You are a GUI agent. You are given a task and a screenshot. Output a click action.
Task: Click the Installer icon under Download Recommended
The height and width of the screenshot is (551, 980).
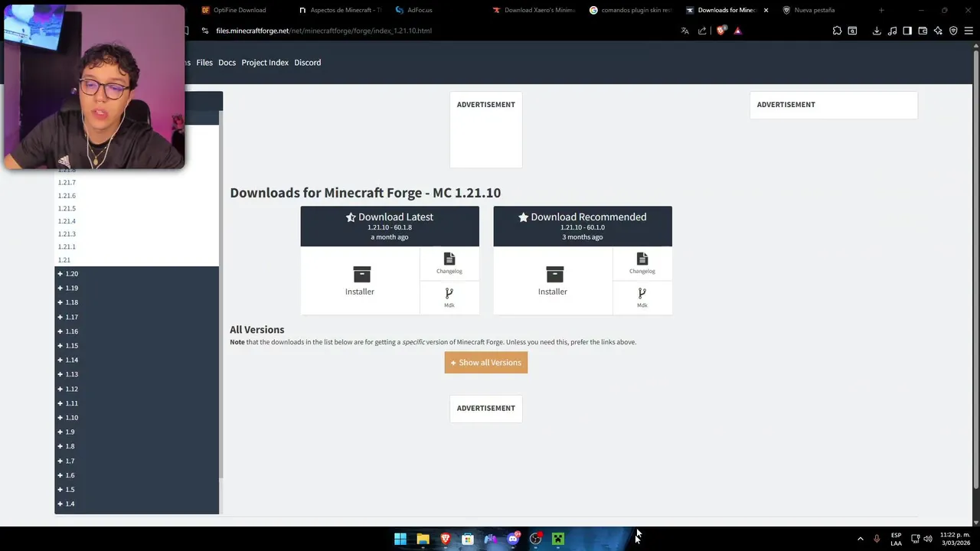(x=554, y=274)
